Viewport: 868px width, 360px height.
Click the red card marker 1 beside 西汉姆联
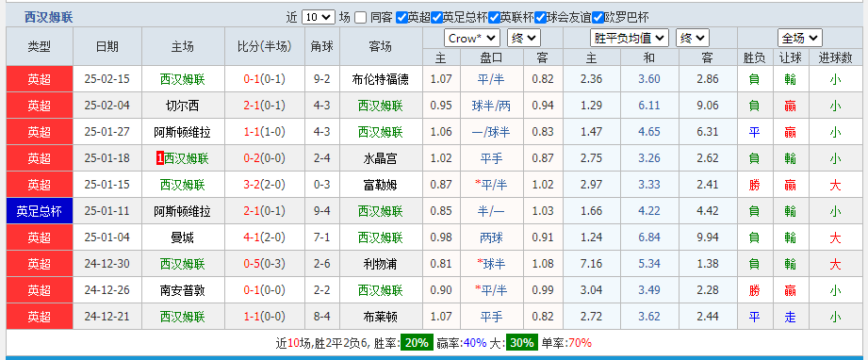pyautogui.click(x=160, y=159)
